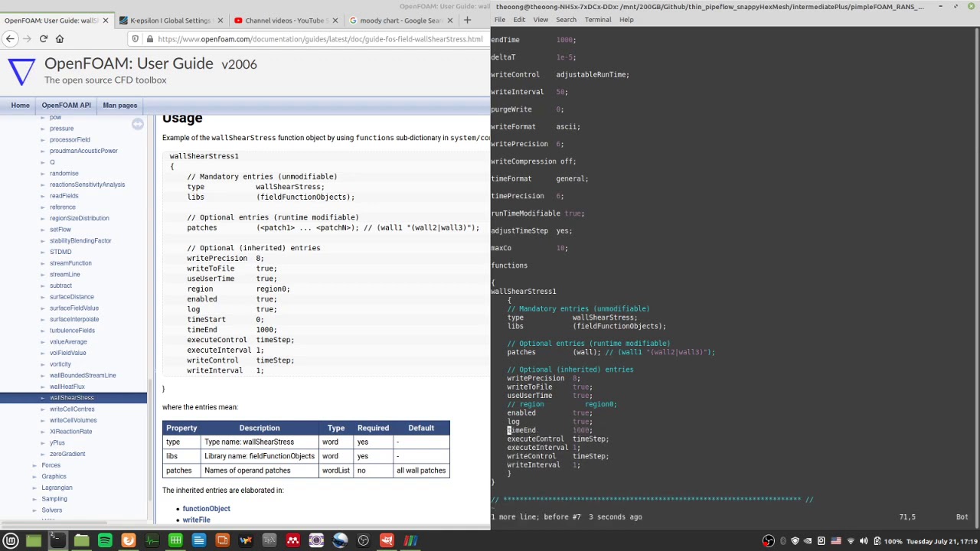This screenshot has width=980, height=551.
Task: Select wallShearStress in the sidebar tree
Action: tap(72, 398)
